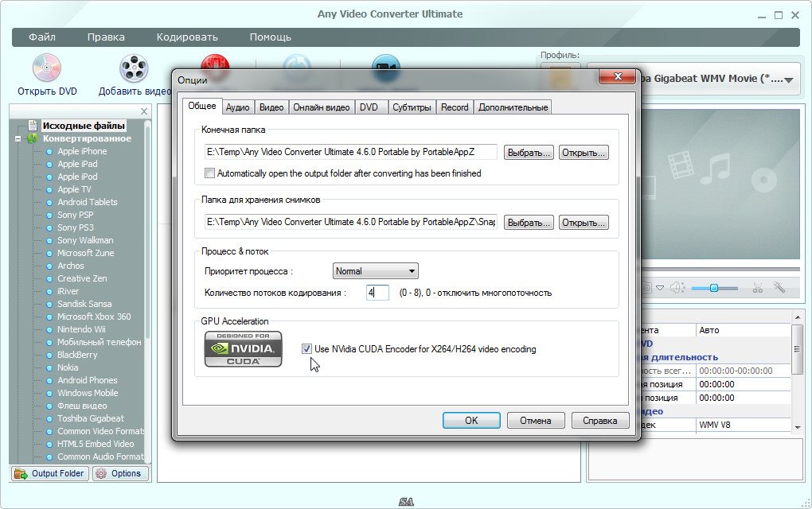Click OK to confirm options

471,421
